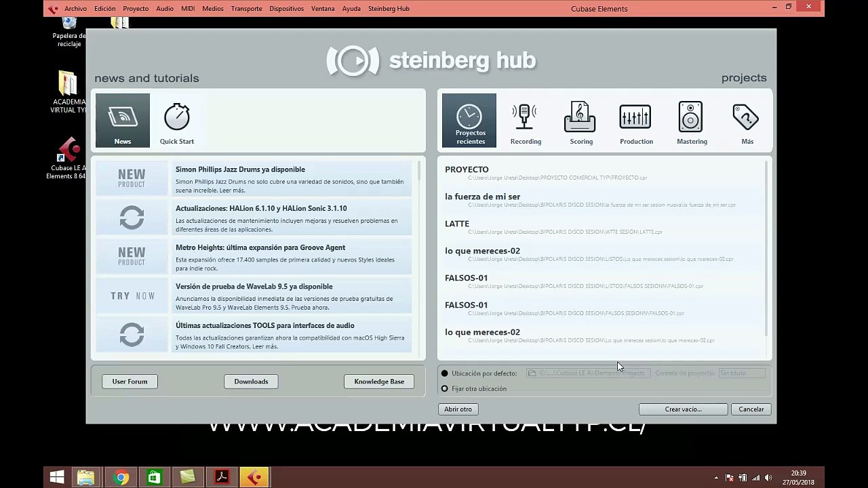This screenshot has height=488, width=868.
Task: Check the battery power tray icon
Action: pyautogui.click(x=743, y=478)
